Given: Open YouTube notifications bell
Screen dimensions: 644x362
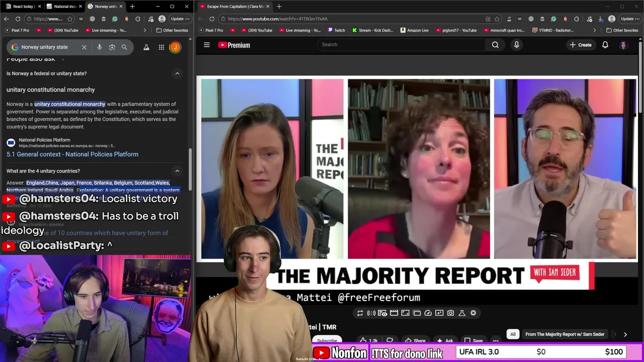Looking at the screenshot, I should [605, 45].
